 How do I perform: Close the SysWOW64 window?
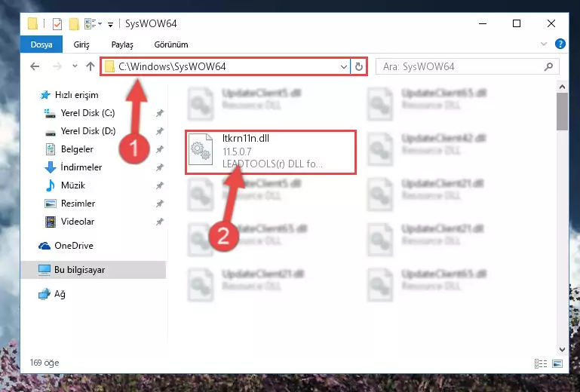[x=551, y=23]
